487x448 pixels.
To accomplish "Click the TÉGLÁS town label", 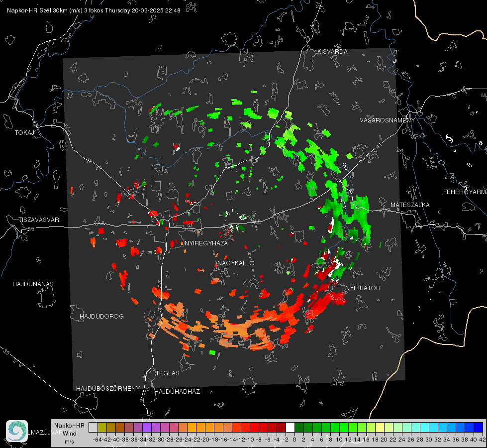I will (168, 373).
